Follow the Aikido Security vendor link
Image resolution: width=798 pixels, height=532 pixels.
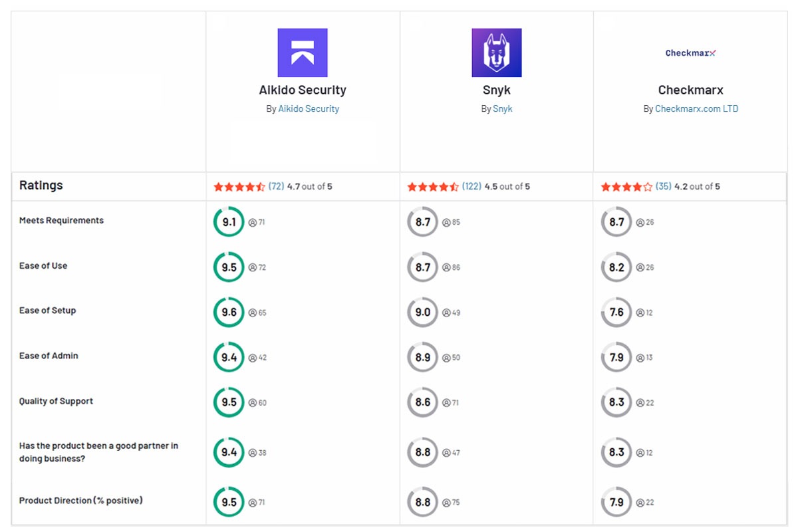point(309,108)
